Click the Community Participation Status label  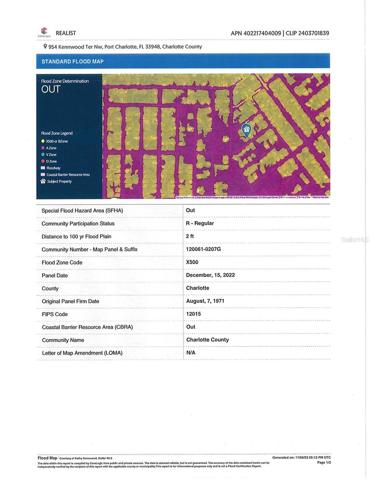coord(78,224)
